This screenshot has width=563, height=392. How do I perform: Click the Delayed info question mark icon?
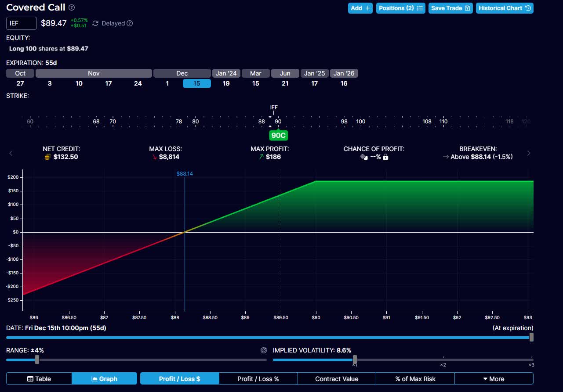(130, 23)
